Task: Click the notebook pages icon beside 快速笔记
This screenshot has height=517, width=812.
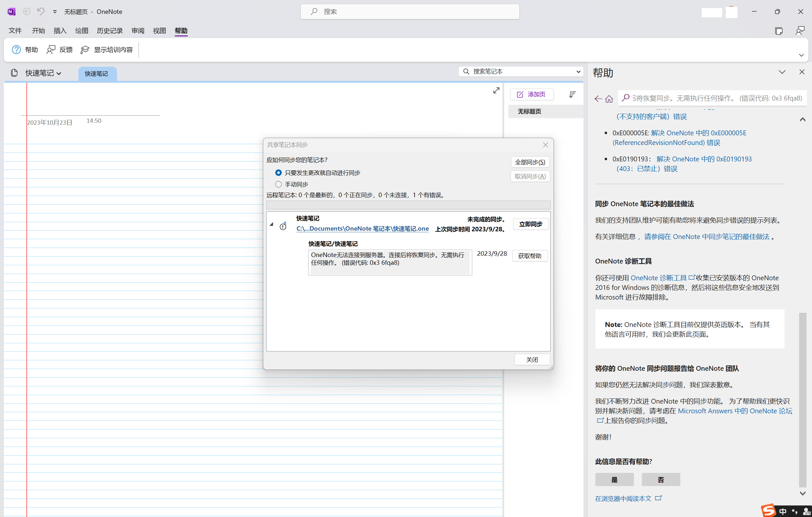Action: [14, 73]
